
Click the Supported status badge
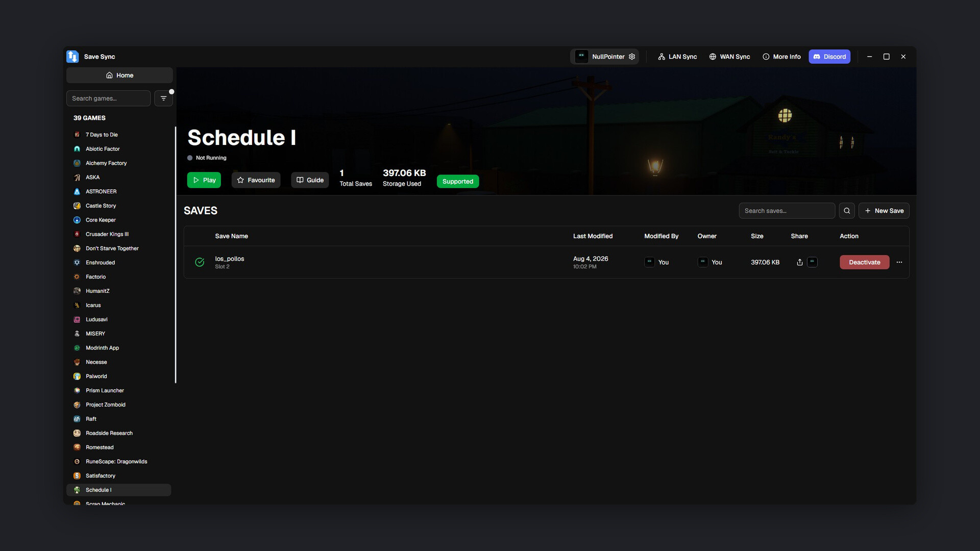[x=457, y=182]
